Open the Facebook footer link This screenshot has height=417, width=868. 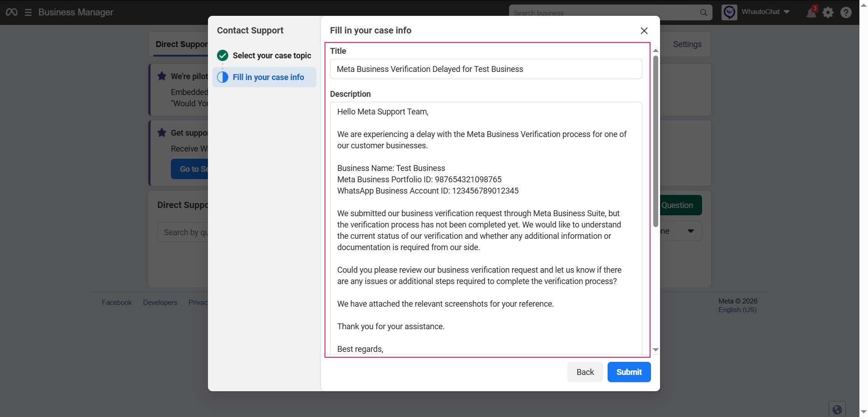(x=117, y=303)
